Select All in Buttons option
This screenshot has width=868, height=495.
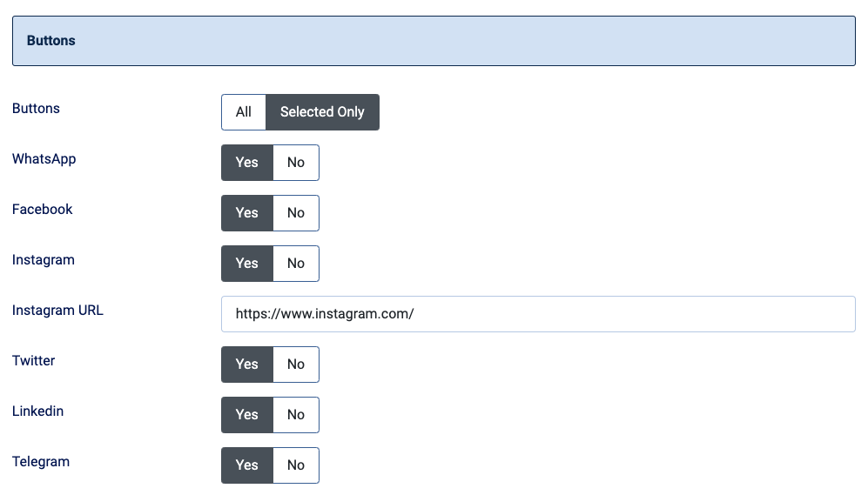244,112
